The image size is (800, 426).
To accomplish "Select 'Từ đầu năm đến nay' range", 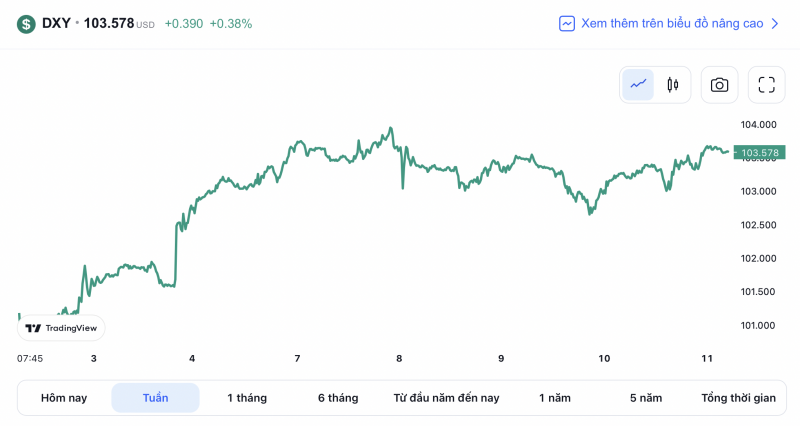I will pyautogui.click(x=446, y=398).
